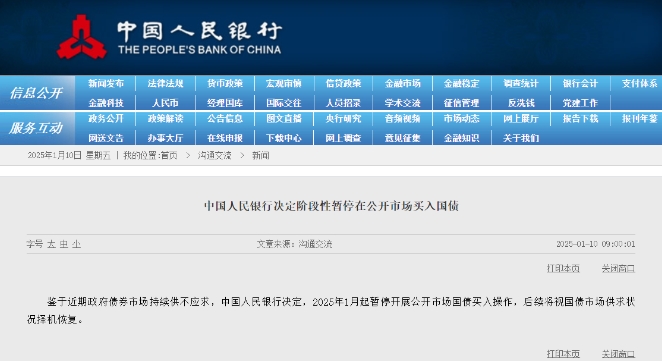Open 央行研究 link
This screenshot has width=662, height=361.
pos(343,119)
